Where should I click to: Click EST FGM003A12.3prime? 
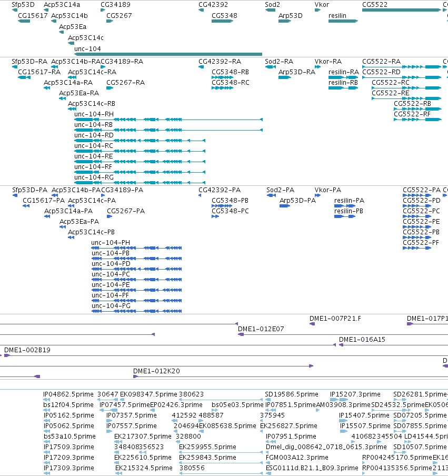pos(297,458)
